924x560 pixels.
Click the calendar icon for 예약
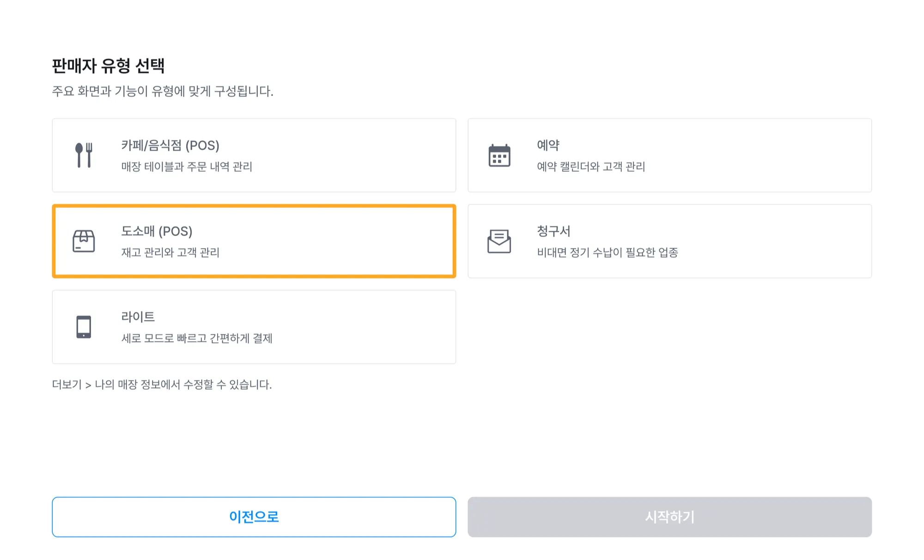point(499,155)
